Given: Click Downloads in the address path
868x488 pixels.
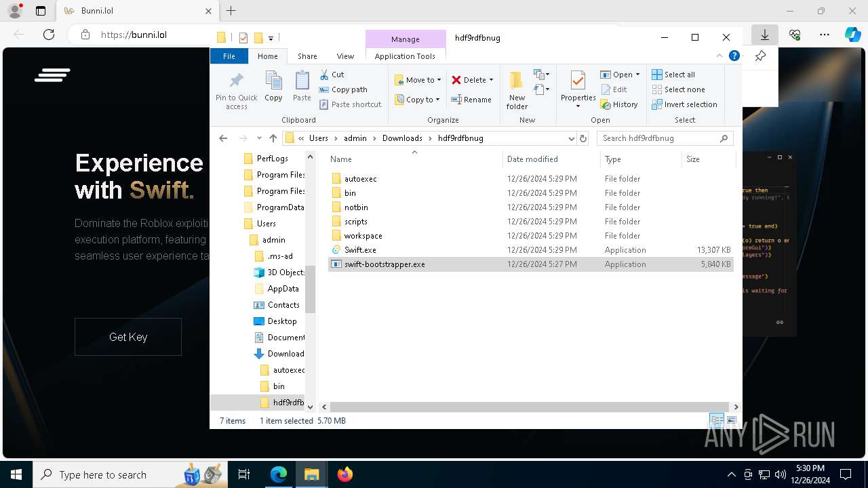Looking at the screenshot, I should [x=402, y=138].
